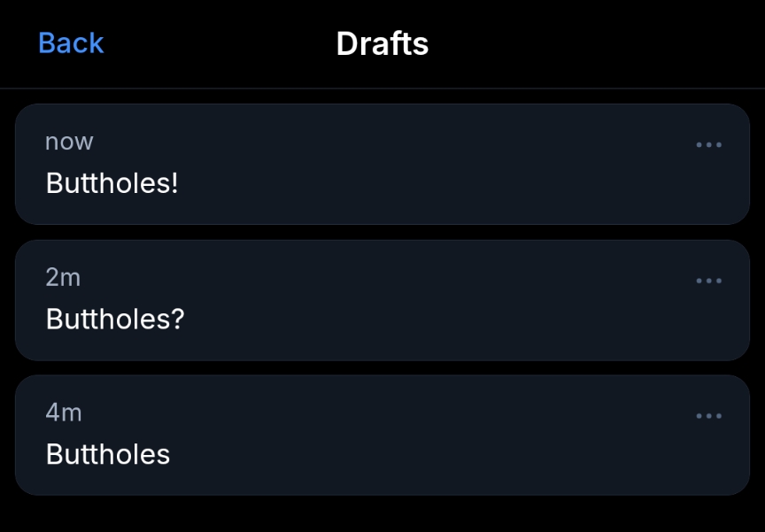Open the draft reading Buttholes!
This screenshot has height=532, width=765.
coord(112,183)
